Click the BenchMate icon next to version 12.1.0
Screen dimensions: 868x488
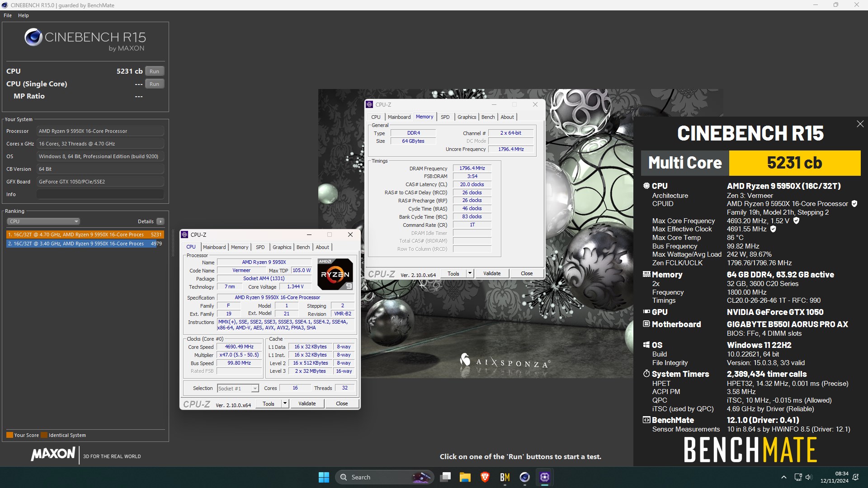646,420
